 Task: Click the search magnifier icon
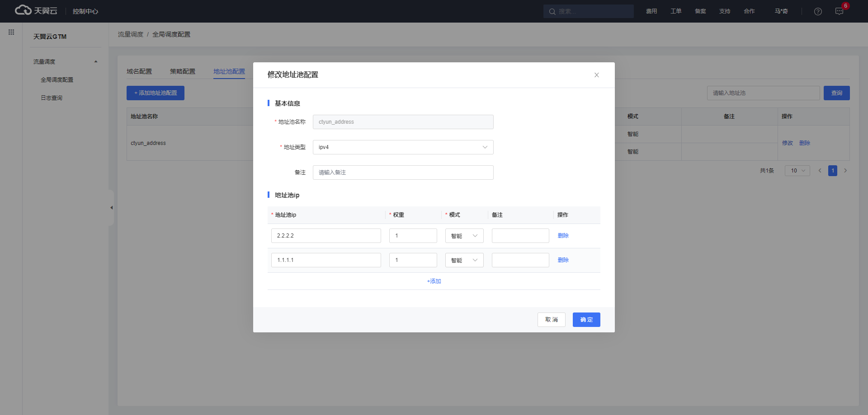(552, 11)
